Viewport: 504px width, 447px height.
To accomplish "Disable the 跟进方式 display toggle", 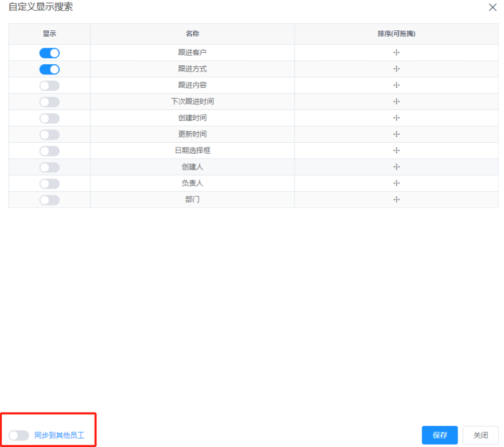I will click(x=49, y=69).
